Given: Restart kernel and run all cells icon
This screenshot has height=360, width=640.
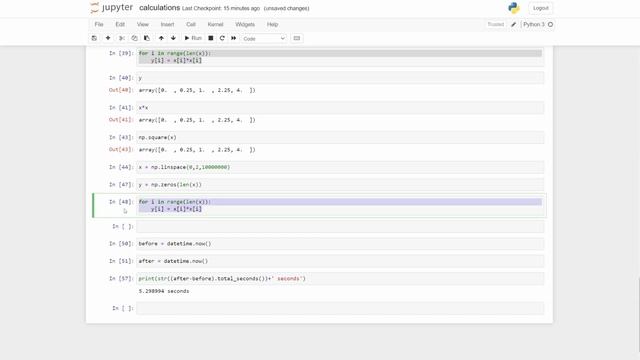Looking at the screenshot, I should [x=233, y=38].
